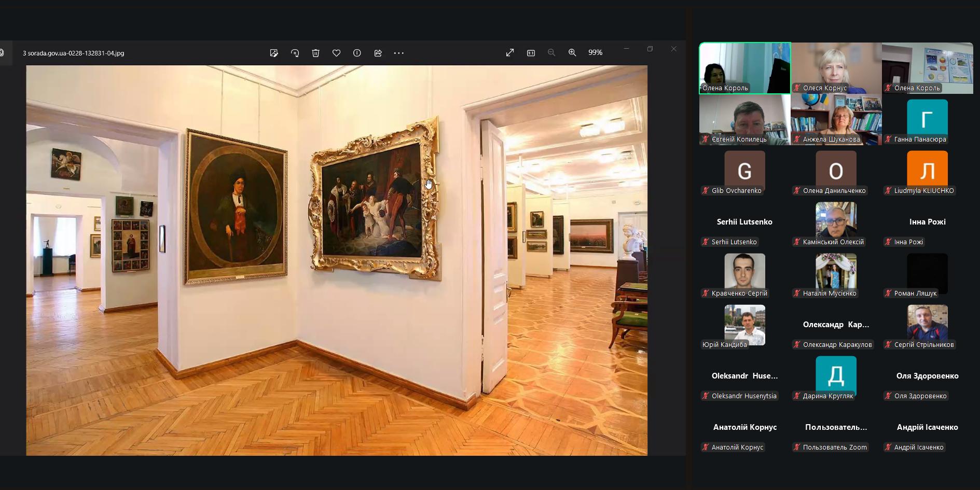Zoom out using the minus magnifier
Screen dimensions: 980x490
[x=551, y=52]
